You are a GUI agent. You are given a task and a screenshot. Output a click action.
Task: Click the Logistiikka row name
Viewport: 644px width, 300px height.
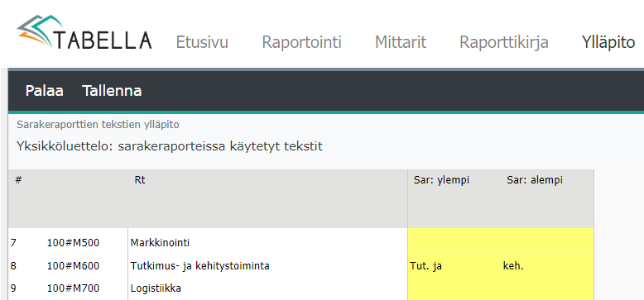pos(156,288)
